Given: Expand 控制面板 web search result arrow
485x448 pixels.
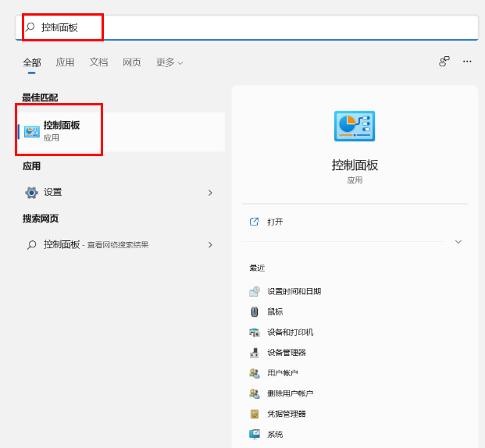Looking at the screenshot, I should [210, 244].
